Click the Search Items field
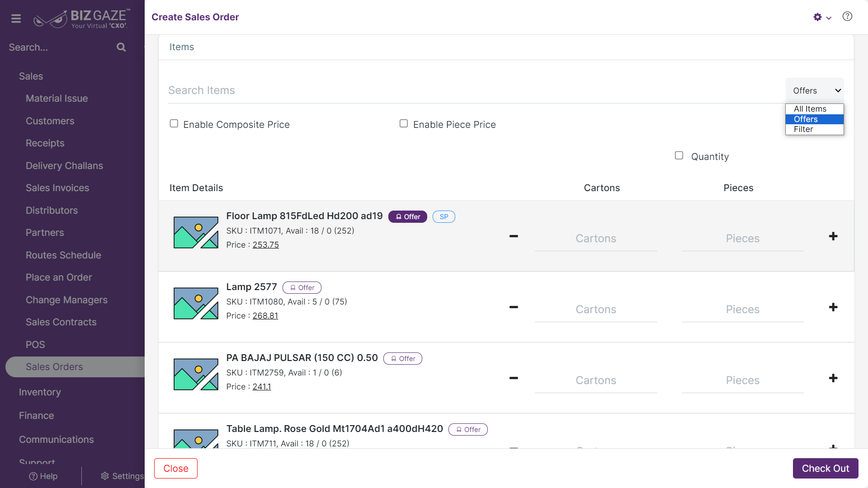Image resolution: width=868 pixels, height=488 pixels. (475, 91)
